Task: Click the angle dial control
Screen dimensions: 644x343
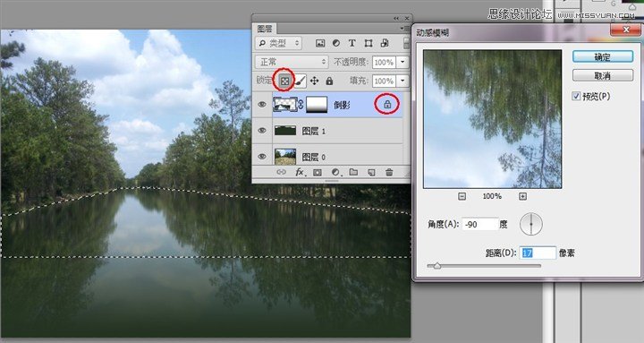Action: click(531, 224)
